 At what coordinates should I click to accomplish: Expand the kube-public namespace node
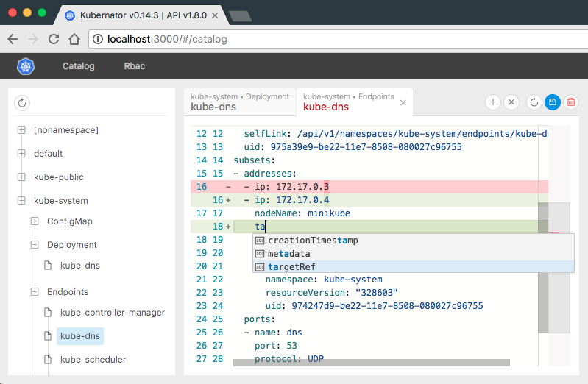[21, 177]
